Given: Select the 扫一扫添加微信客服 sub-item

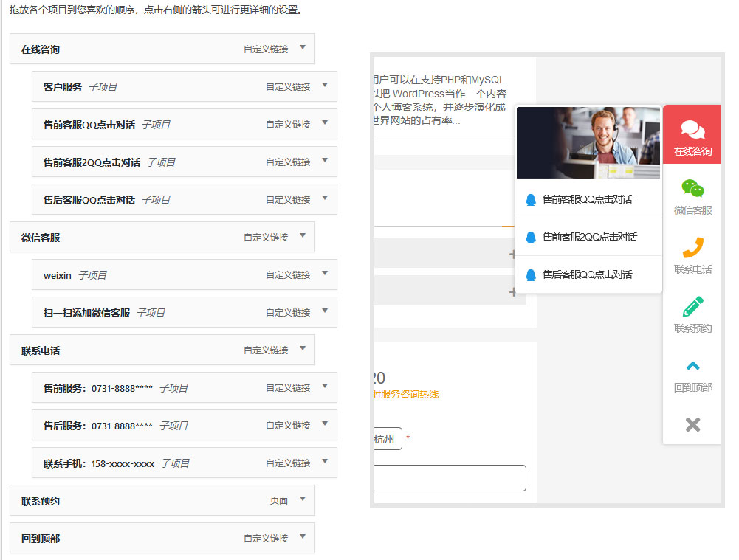Looking at the screenshot, I should (x=87, y=313).
